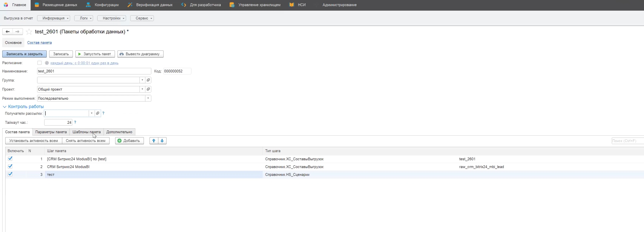Click help question mark next to Таймаут
Image resolution: width=644 pixels, height=232 pixels.
tap(75, 122)
